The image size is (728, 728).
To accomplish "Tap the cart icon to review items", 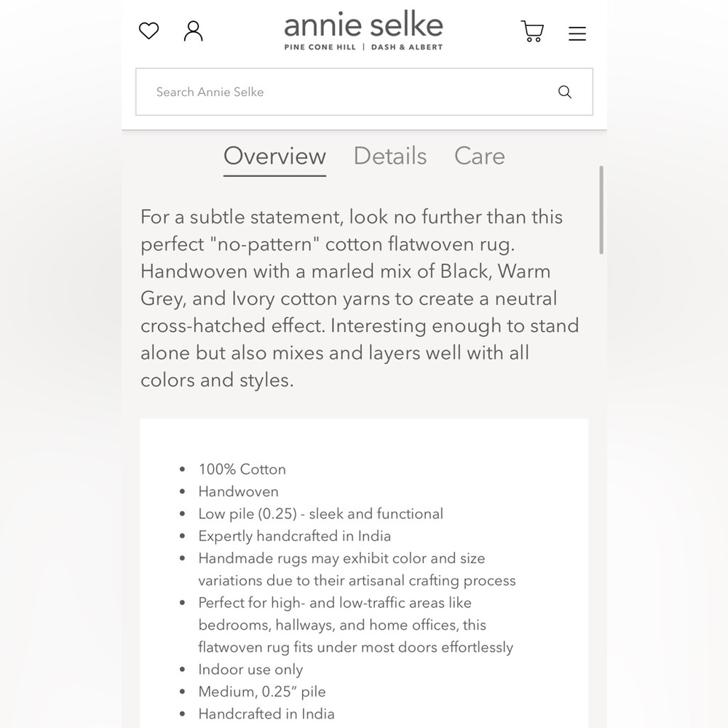I will click(532, 32).
